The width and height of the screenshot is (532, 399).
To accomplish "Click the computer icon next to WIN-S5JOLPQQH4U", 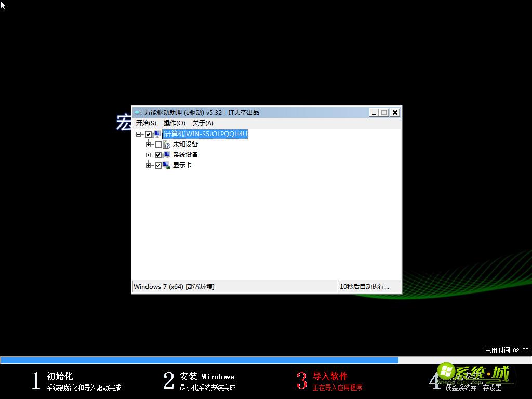I will point(157,134).
